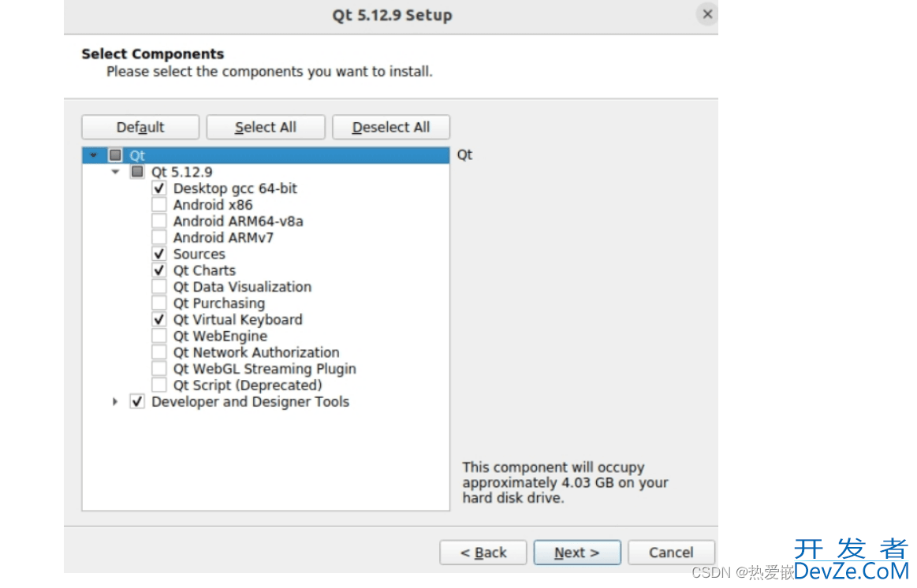The image size is (917, 588).
Task: Collapse the top-level Qt tree node
Action: click(94, 155)
